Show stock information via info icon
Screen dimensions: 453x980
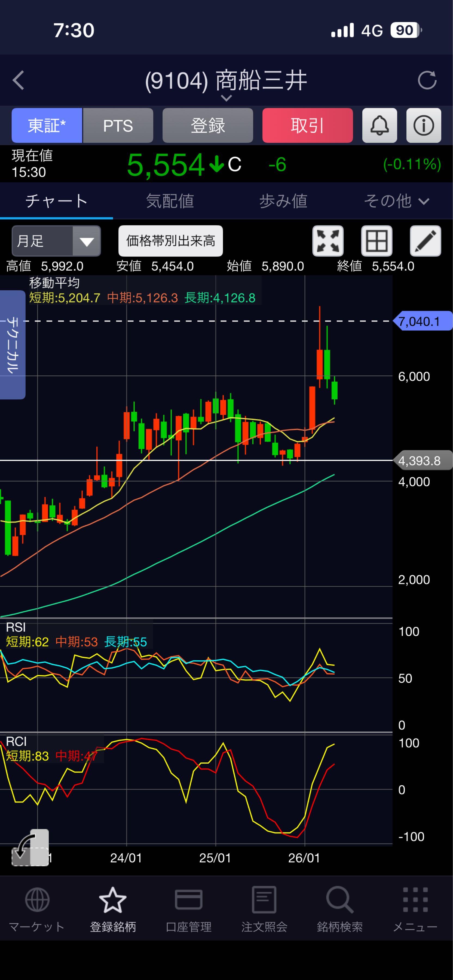[424, 125]
